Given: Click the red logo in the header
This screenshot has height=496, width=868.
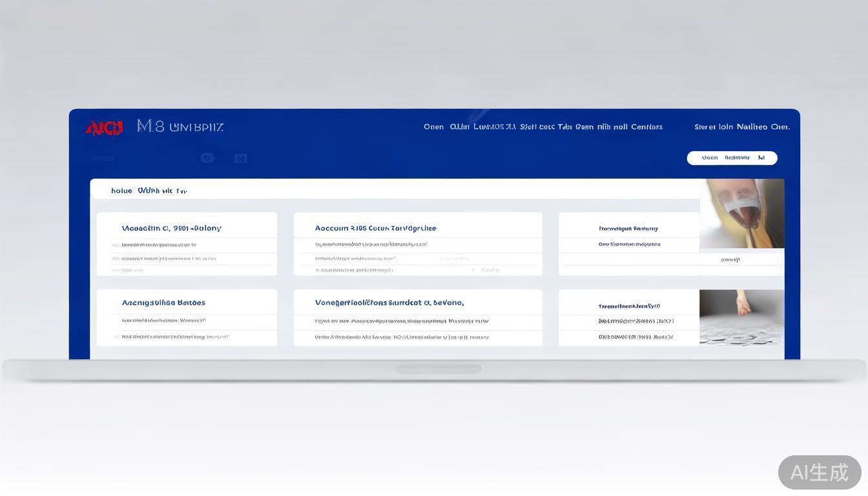Looking at the screenshot, I should point(104,128).
